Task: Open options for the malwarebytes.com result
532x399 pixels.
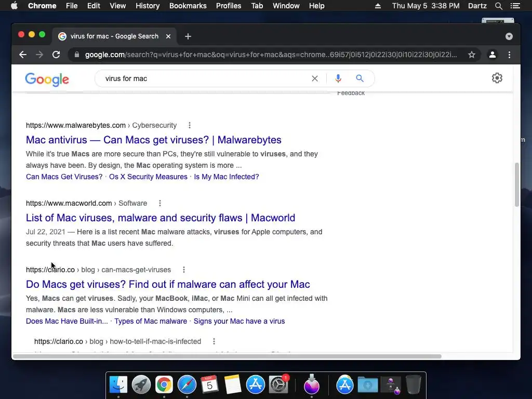Action: pyautogui.click(x=190, y=125)
